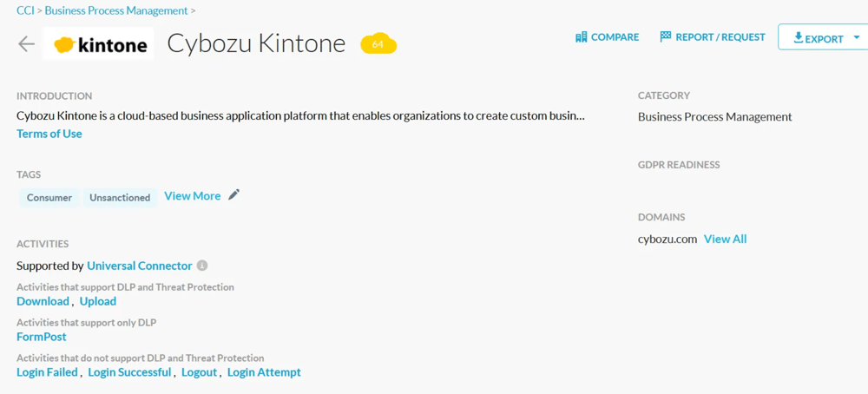Click the Upload activity link

pos(98,301)
